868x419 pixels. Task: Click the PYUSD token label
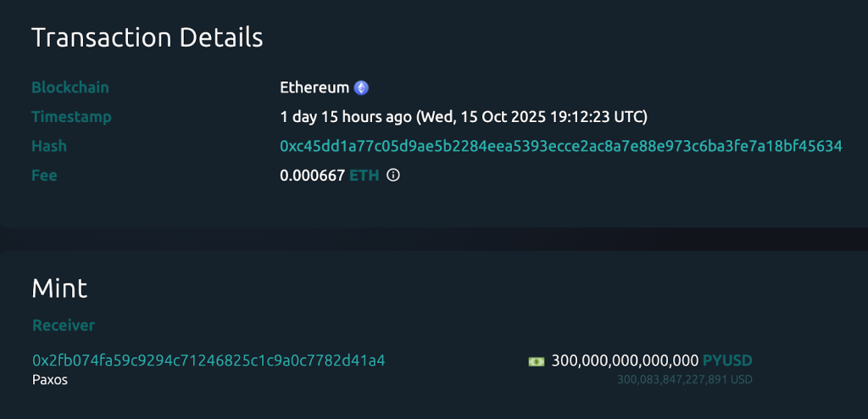[x=727, y=360]
